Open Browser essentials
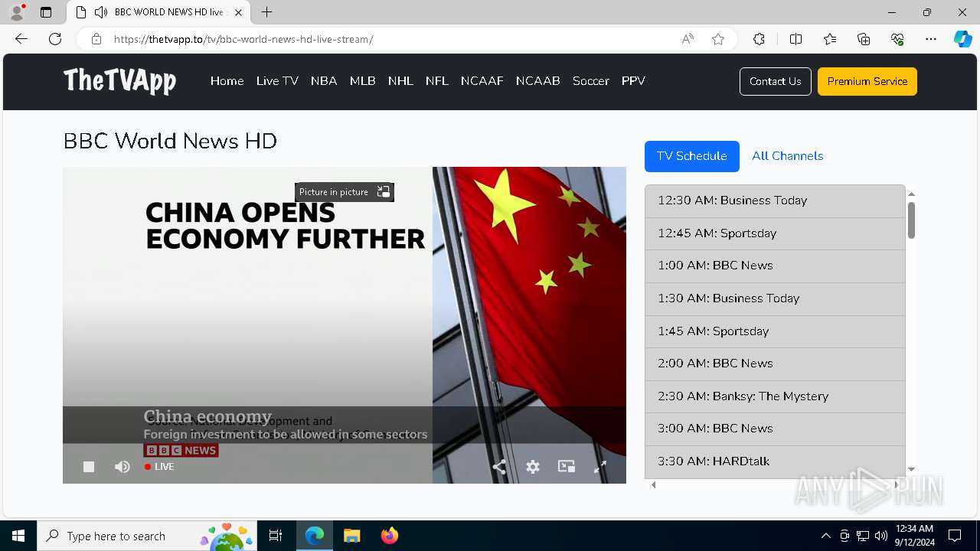980x551 pixels. coord(897,39)
